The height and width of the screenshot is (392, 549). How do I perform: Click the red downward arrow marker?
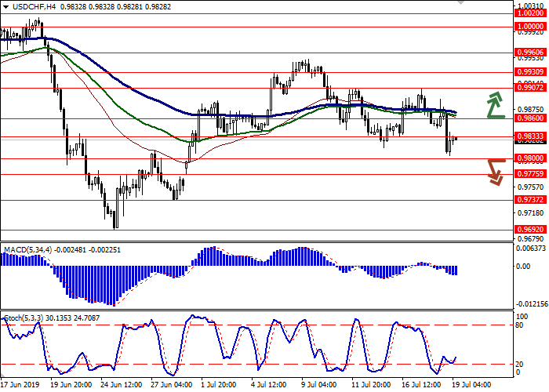[495, 171]
